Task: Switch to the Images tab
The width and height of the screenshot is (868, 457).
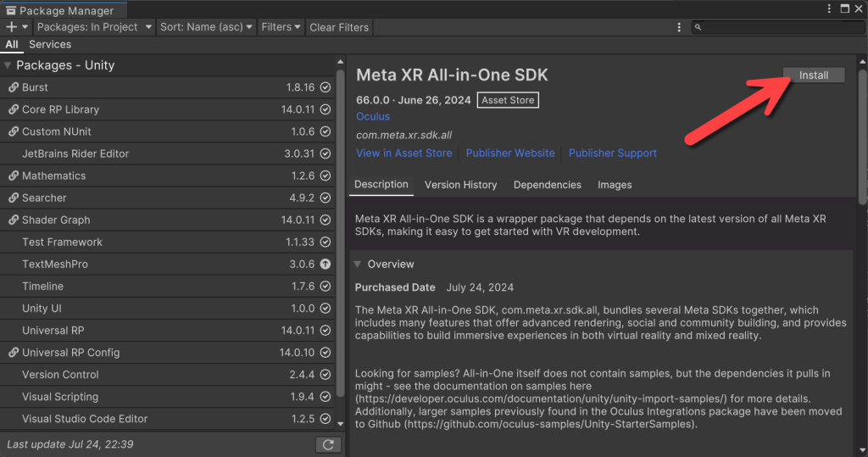Action: point(615,185)
